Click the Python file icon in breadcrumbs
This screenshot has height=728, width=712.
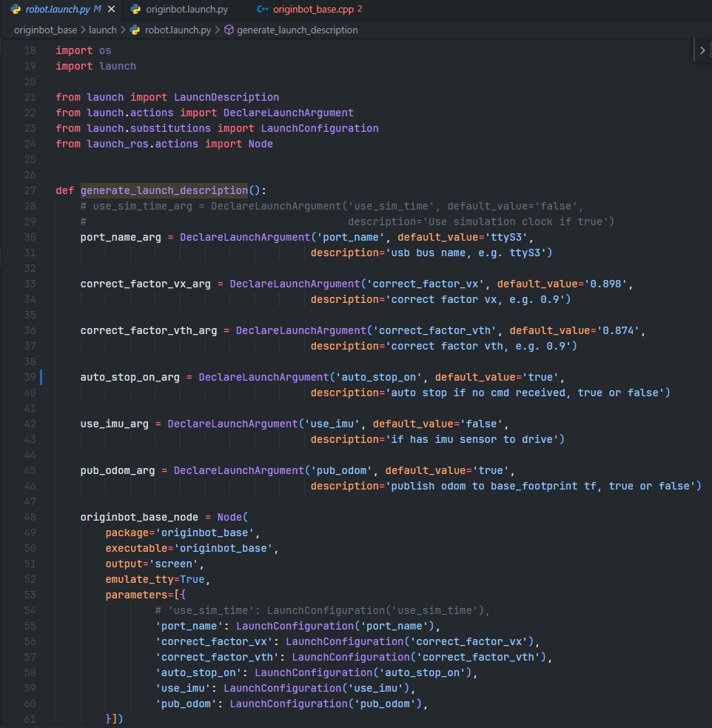(134, 30)
